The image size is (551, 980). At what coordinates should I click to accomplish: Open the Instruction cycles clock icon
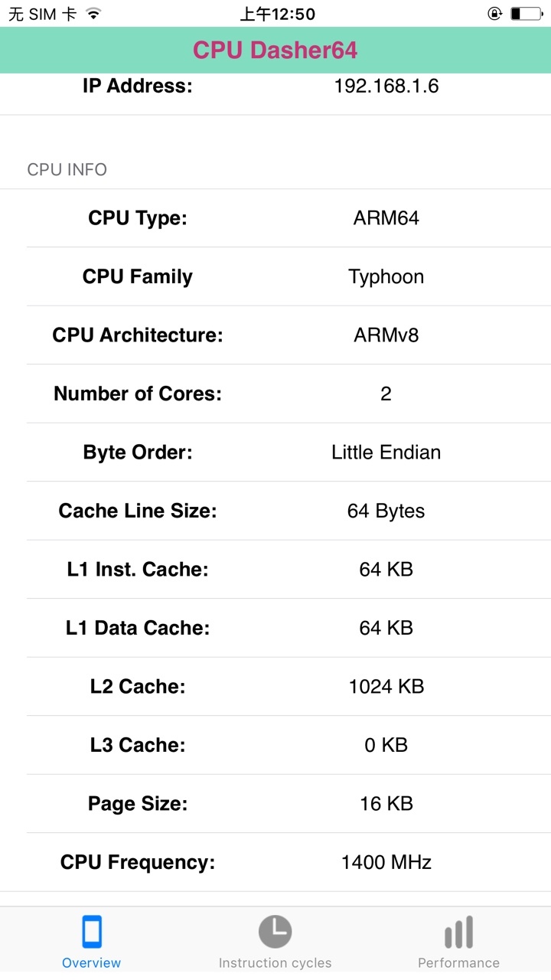coord(275,932)
